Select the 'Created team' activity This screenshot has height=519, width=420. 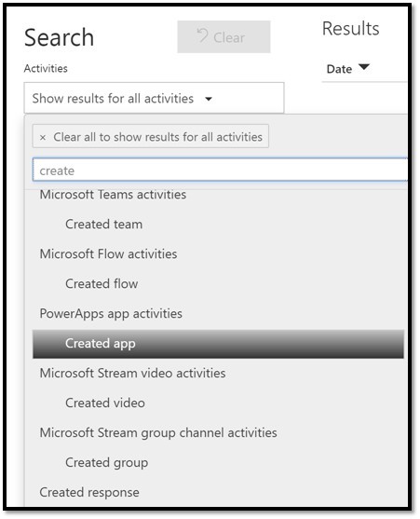[104, 224]
